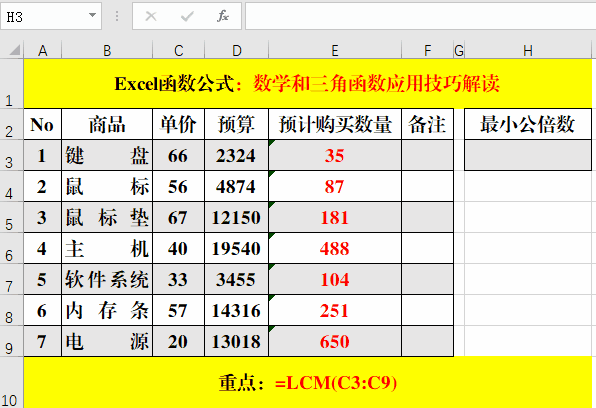Click the '预算' header cell
The height and width of the screenshot is (408, 596).
point(237,124)
